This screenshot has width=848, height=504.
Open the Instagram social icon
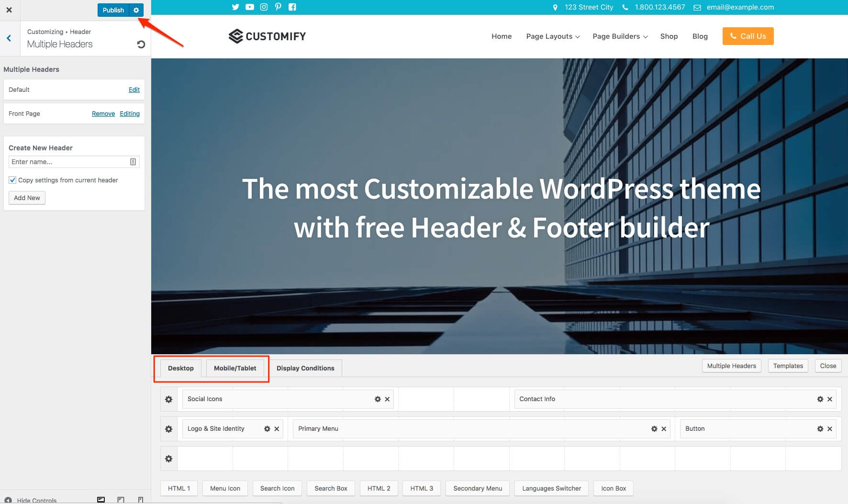coord(264,7)
